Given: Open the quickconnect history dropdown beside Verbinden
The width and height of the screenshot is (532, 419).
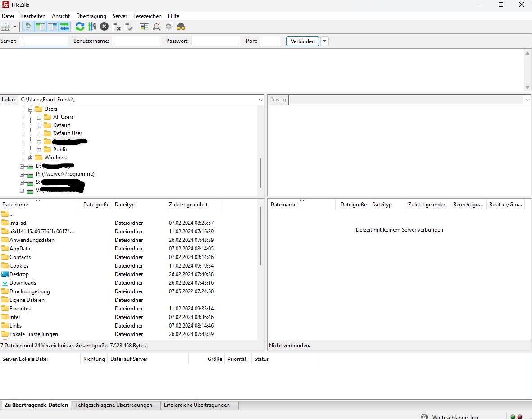Looking at the screenshot, I should tap(324, 41).
